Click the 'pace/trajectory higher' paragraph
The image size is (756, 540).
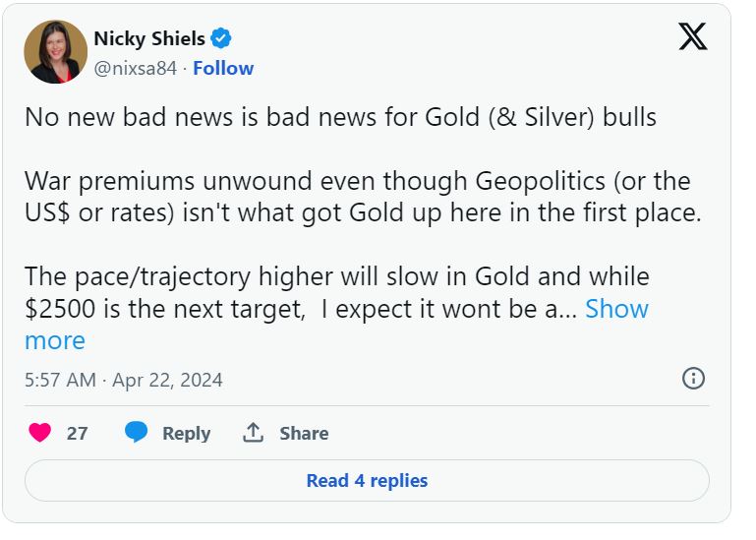click(336, 276)
